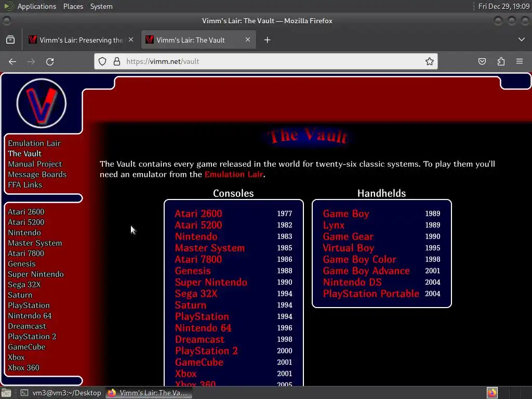Click the date and time clock
The image size is (532, 399).
pos(504,6)
